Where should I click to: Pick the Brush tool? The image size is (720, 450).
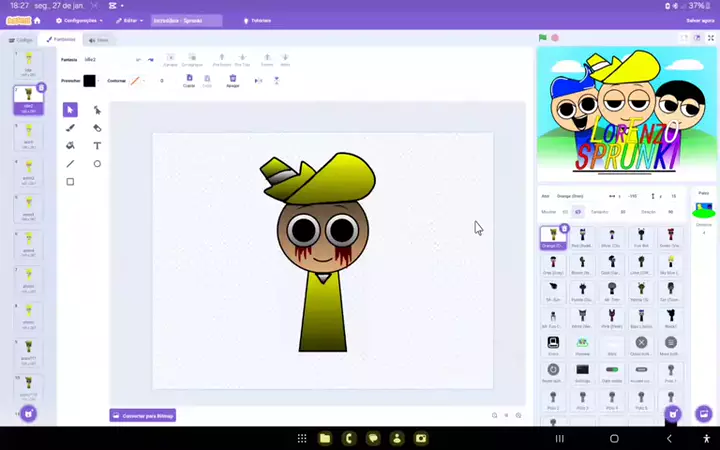click(70, 128)
